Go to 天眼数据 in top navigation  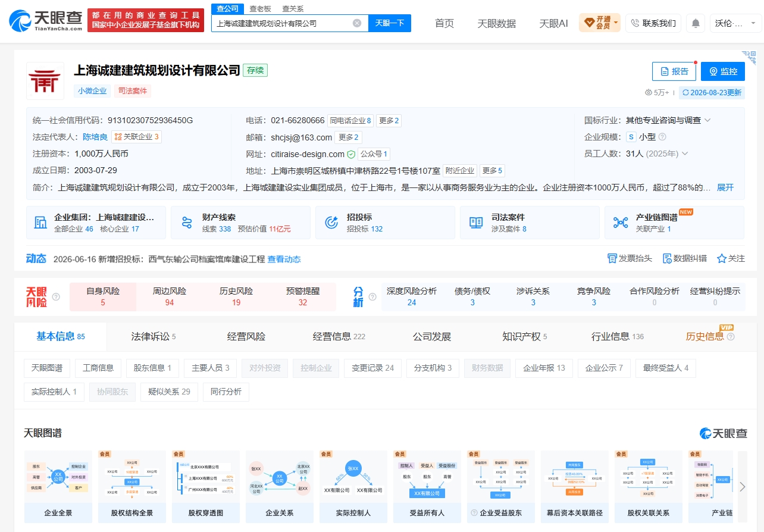click(496, 23)
